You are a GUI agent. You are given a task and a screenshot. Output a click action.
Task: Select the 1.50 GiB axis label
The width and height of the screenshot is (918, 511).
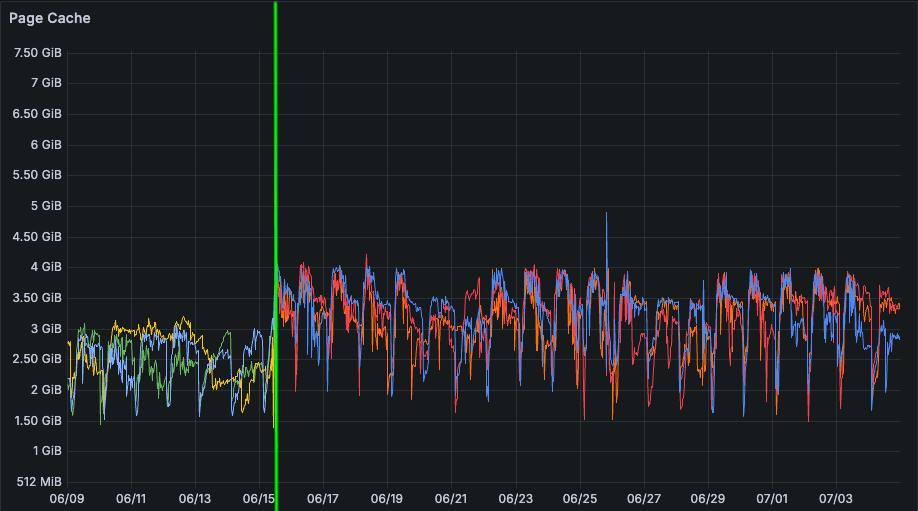pyautogui.click(x=37, y=420)
